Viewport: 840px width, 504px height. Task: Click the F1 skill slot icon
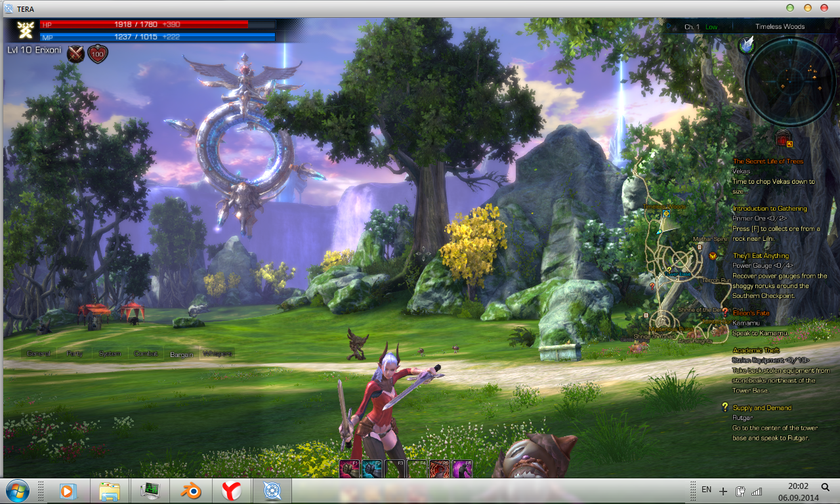tap(349, 469)
